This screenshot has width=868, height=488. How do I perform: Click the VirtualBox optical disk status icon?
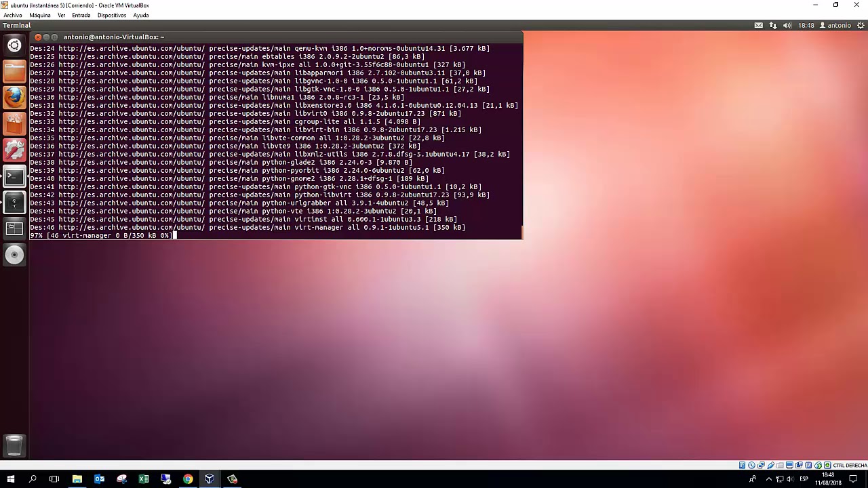tap(751, 466)
